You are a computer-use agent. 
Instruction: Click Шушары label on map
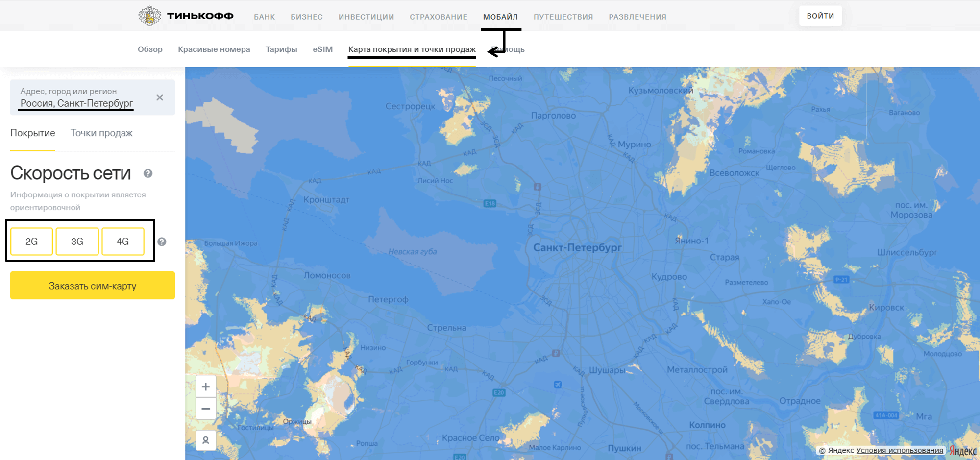tap(607, 370)
